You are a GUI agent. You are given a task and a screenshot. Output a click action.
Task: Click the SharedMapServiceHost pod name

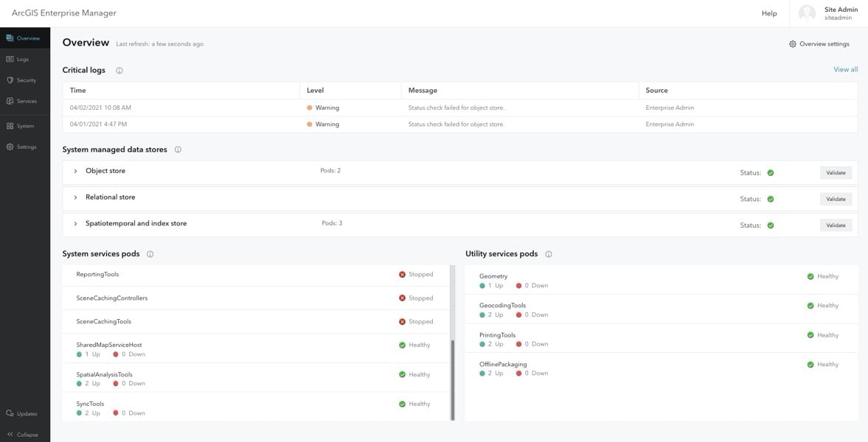point(109,345)
